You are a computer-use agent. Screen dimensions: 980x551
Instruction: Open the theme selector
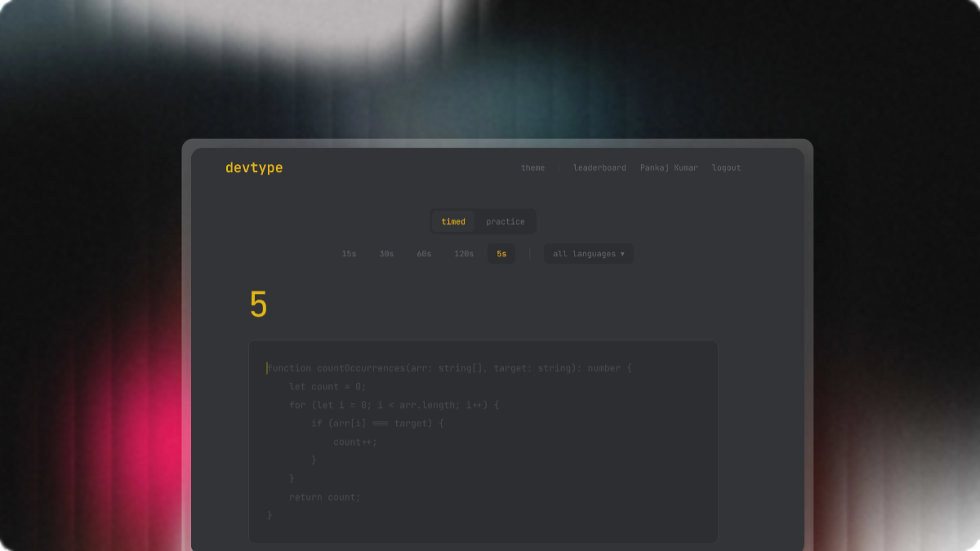click(x=532, y=168)
